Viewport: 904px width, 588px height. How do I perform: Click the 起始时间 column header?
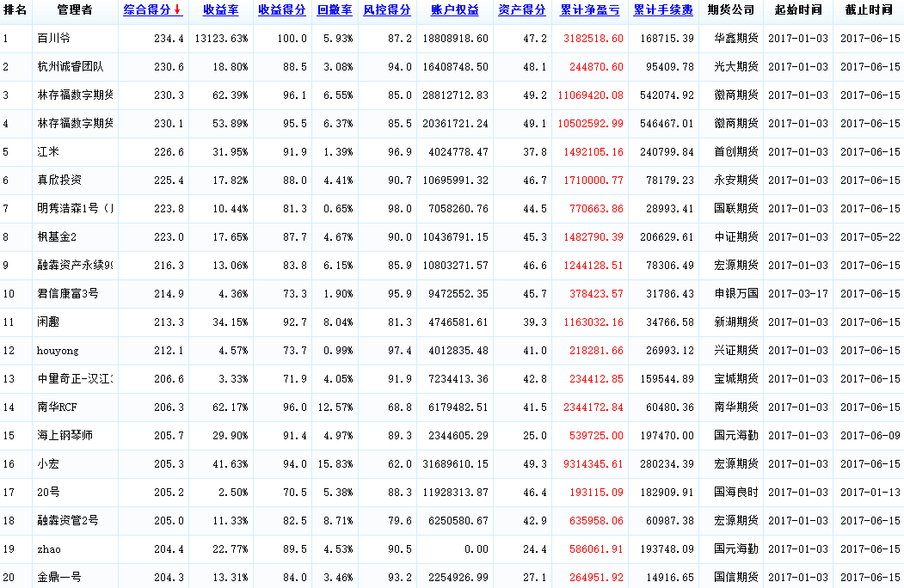click(798, 9)
